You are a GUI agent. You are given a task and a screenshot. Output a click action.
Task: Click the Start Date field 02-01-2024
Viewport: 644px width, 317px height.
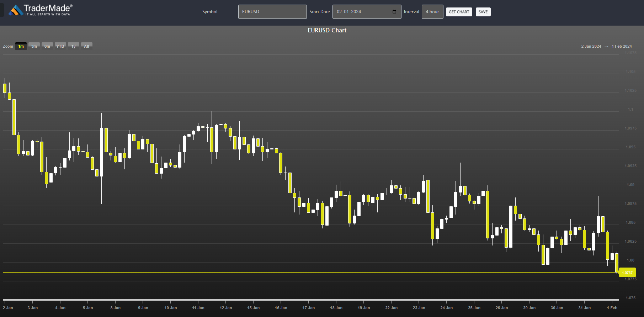[367, 12]
